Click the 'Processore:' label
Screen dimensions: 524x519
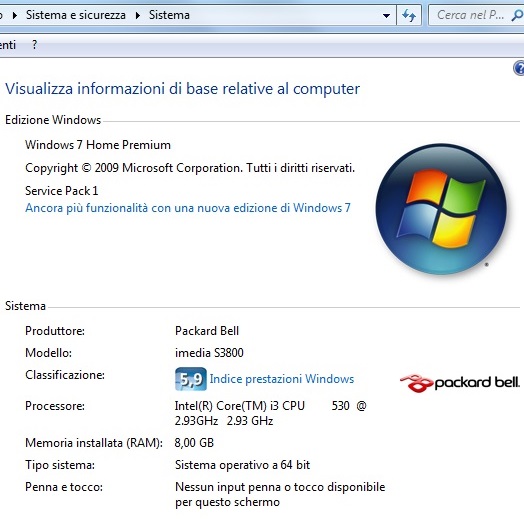click(x=55, y=406)
